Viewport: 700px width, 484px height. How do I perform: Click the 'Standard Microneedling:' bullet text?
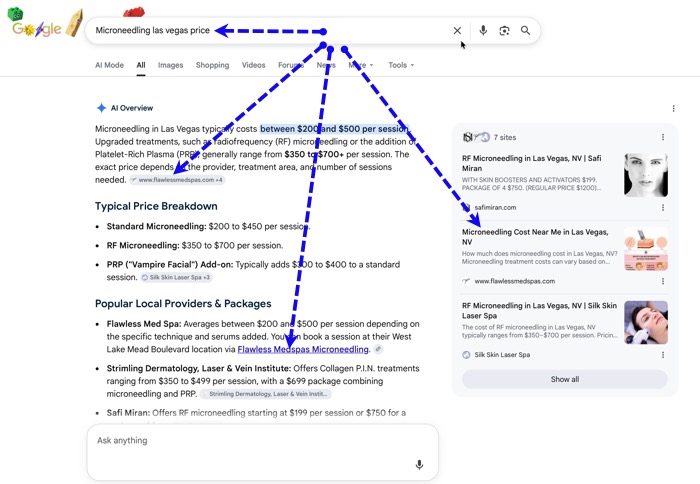coord(156,226)
